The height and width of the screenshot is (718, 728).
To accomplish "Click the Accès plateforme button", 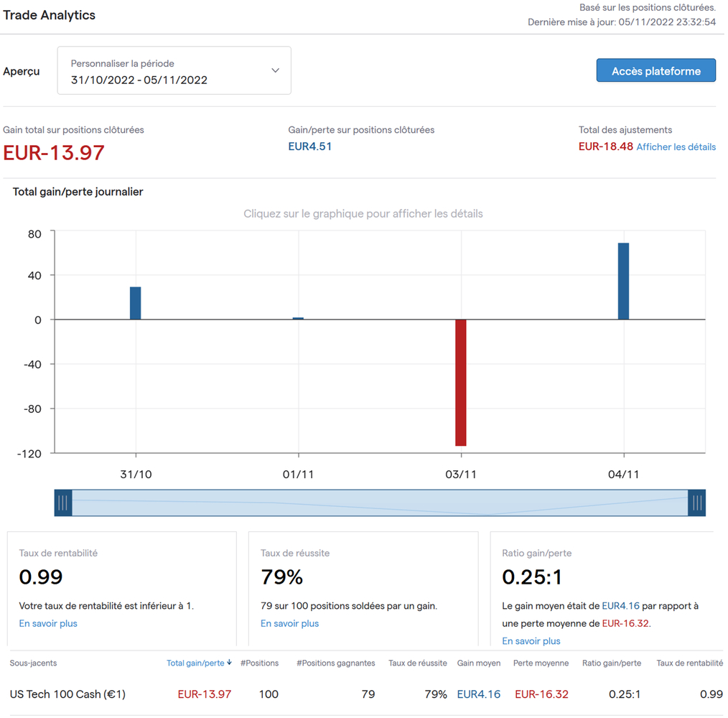I will coord(655,70).
